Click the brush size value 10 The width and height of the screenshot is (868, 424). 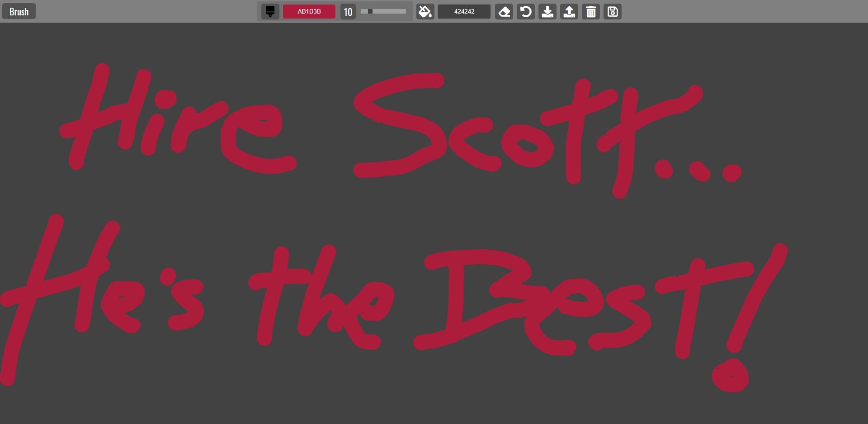coord(348,11)
